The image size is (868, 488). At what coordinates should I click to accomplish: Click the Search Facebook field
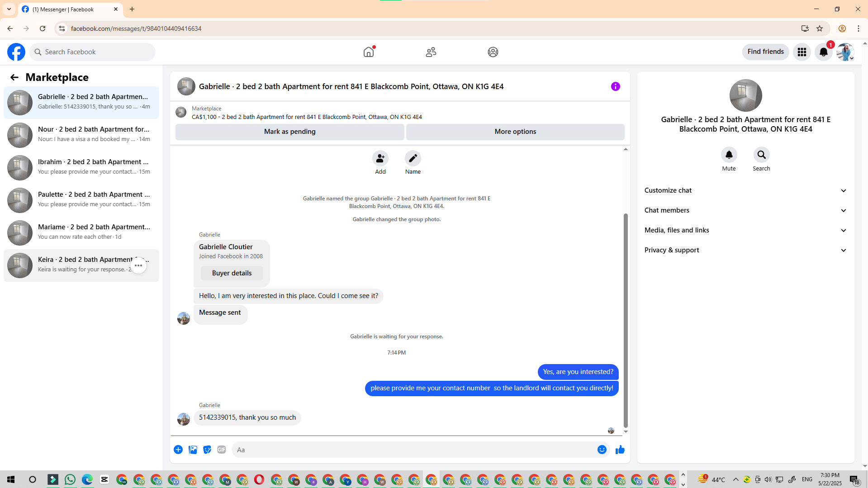(92, 52)
